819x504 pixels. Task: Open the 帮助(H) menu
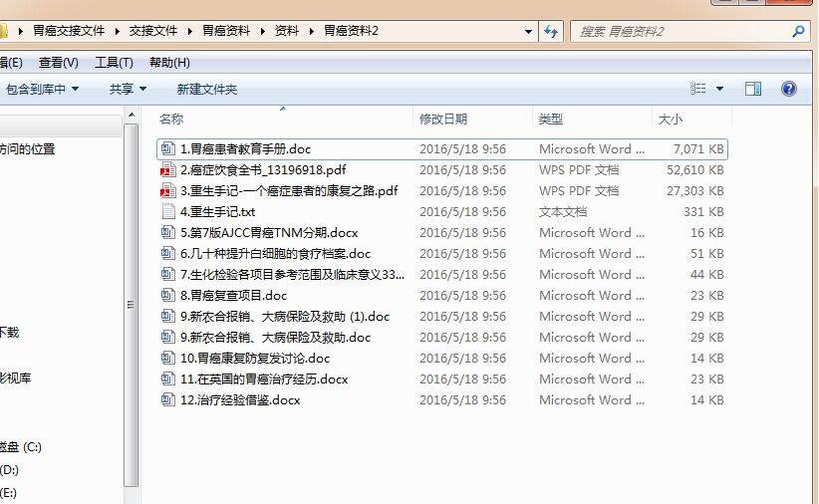pyautogui.click(x=169, y=63)
